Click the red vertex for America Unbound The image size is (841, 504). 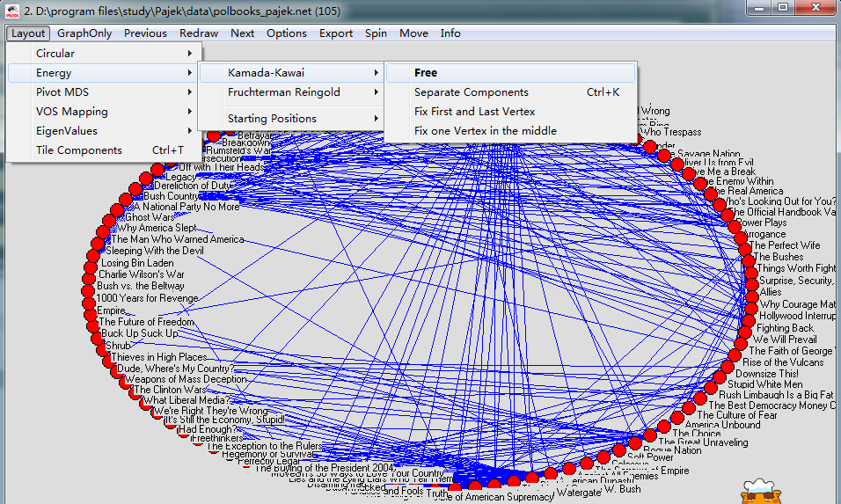click(676, 418)
